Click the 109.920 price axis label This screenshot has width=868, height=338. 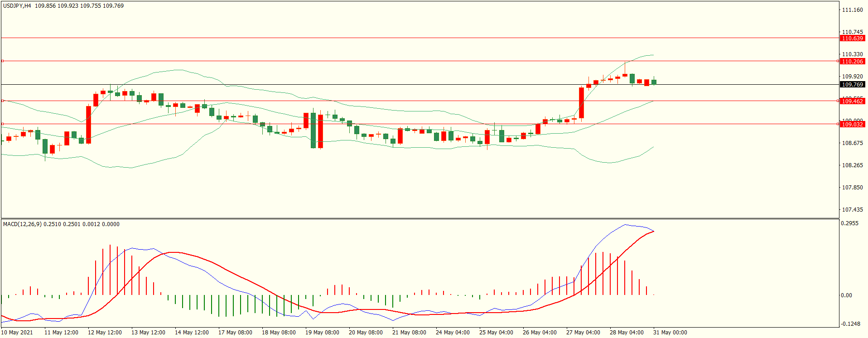click(x=852, y=77)
